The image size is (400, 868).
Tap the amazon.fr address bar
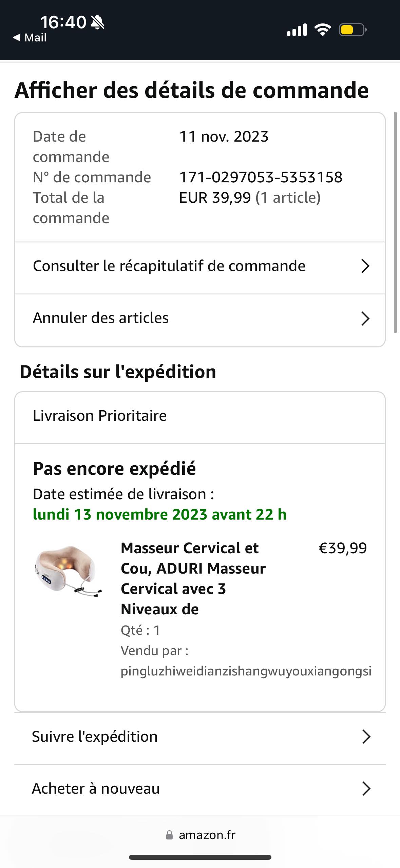[207, 835]
